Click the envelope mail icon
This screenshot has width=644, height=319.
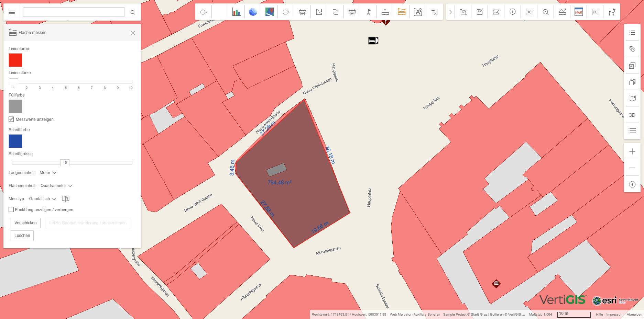pos(496,12)
